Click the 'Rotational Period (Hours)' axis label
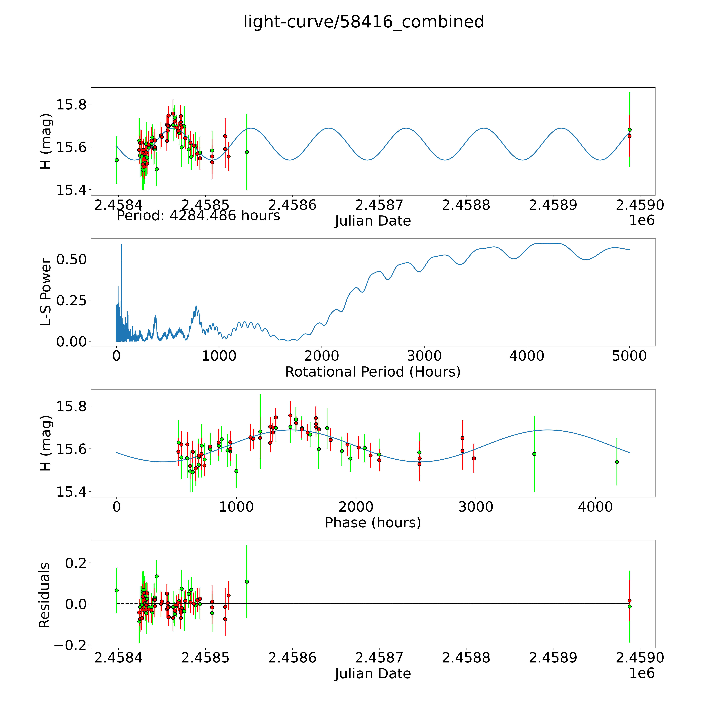The height and width of the screenshot is (728, 728). coord(373,372)
